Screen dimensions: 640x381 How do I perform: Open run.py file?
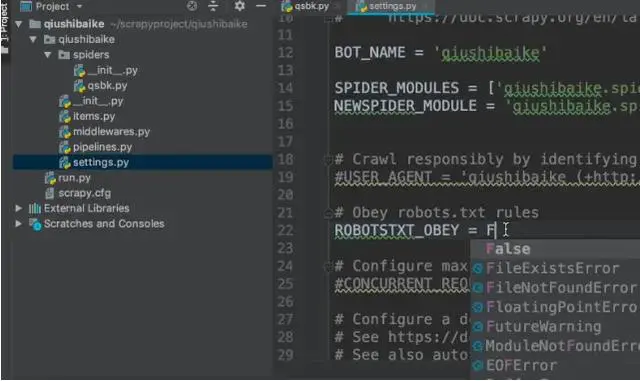point(74,178)
